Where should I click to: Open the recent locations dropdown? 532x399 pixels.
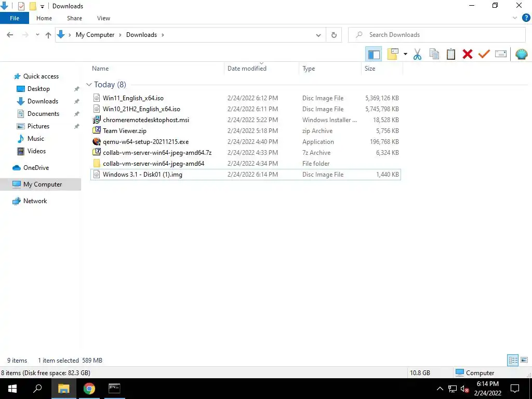(37, 35)
